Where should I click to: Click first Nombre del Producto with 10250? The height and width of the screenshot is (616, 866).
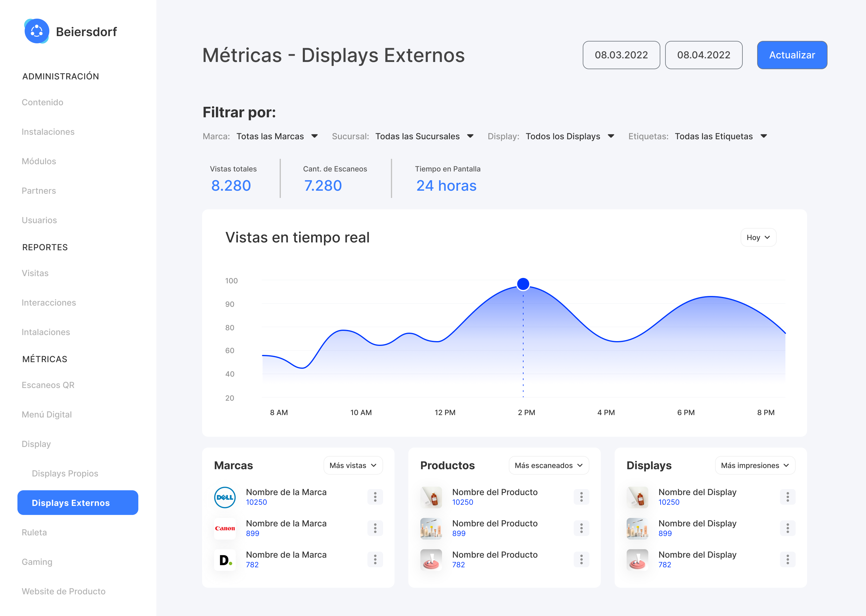coord(495,492)
